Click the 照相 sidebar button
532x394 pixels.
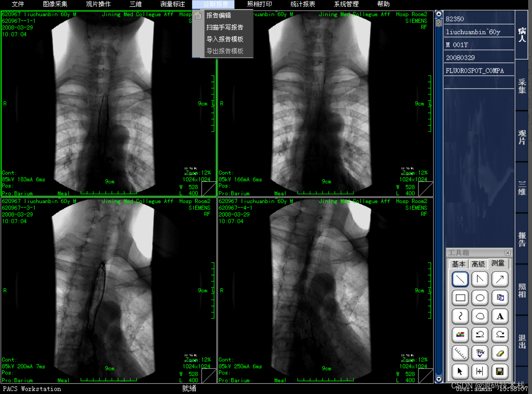[x=522, y=290]
